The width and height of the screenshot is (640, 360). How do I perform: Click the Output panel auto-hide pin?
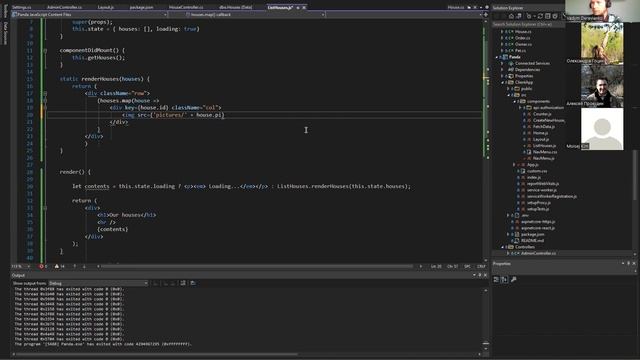[x=480, y=276]
